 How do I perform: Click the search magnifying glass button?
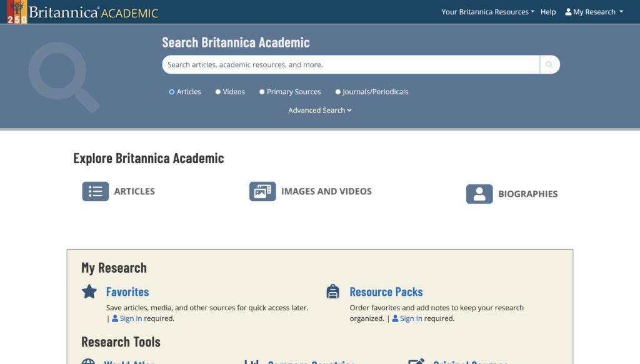549,64
